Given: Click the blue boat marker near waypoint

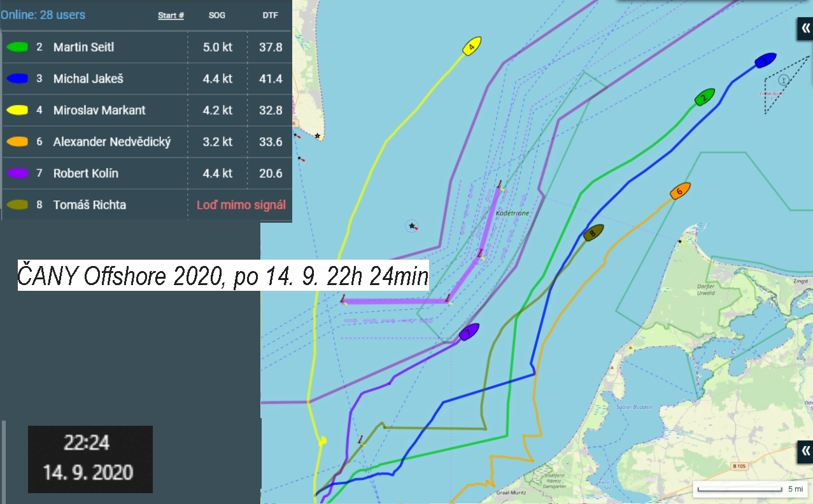Looking at the screenshot, I should 765,60.
